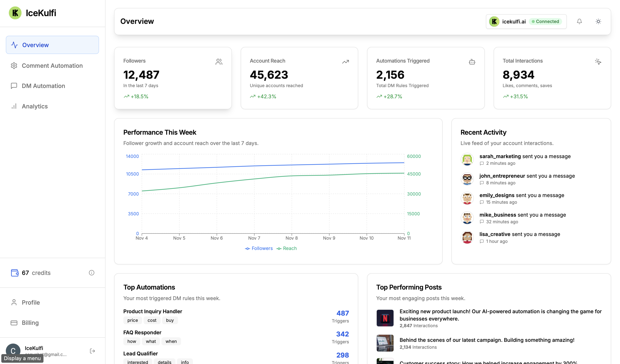Click the Followers card people icon

click(x=219, y=62)
